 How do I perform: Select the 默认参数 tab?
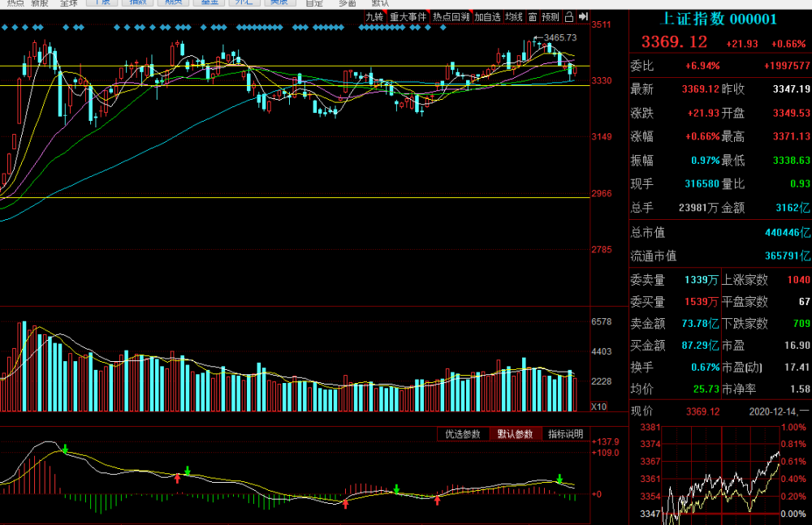(516, 434)
